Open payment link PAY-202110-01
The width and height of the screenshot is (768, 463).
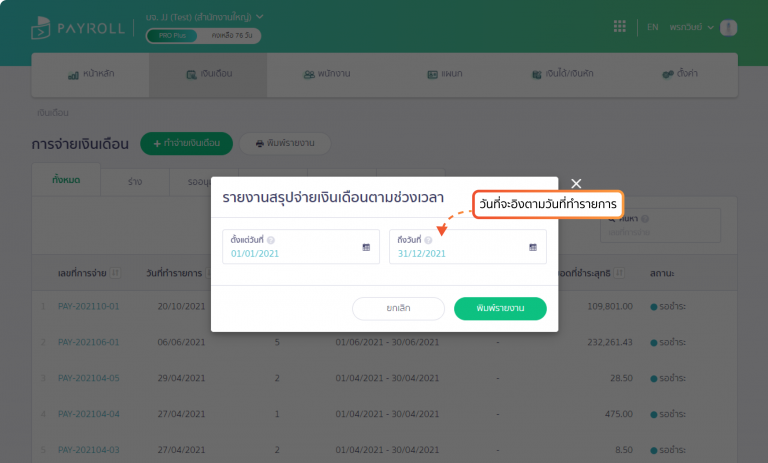[x=89, y=306]
